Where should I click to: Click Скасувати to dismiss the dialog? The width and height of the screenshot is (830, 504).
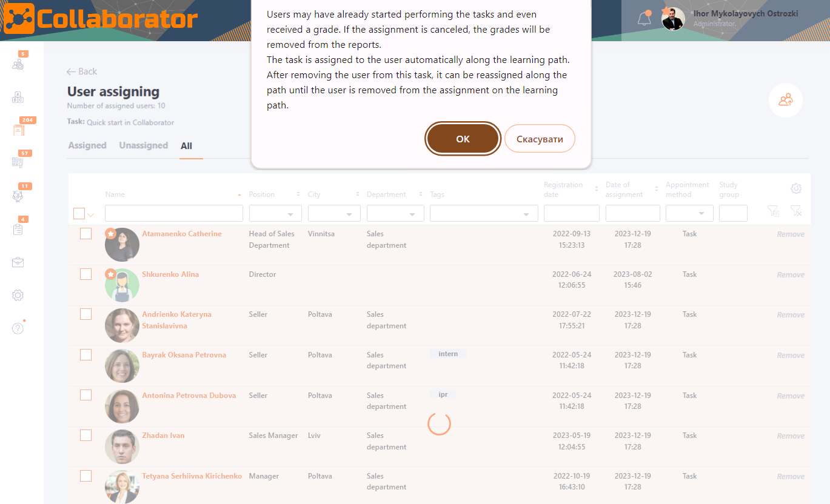(539, 138)
